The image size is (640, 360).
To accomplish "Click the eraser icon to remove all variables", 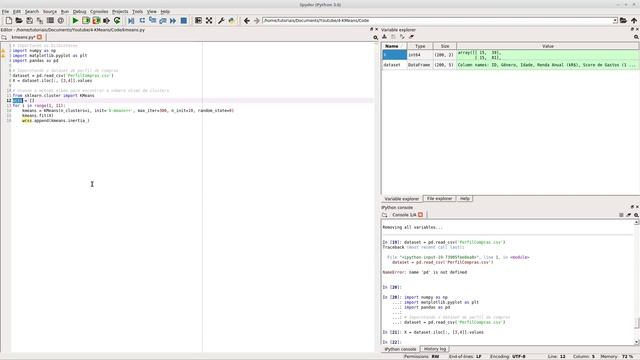I will (411, 37).
